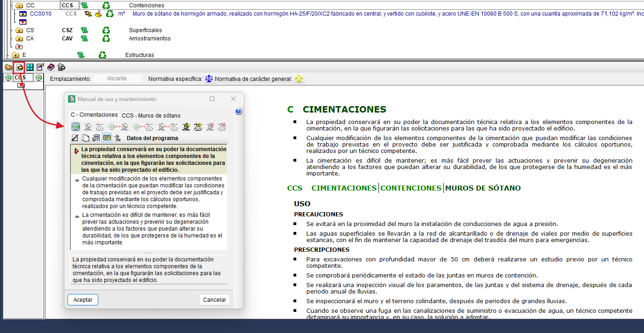Click the green scroll icon in the CSZ row
644x333 pixels.
(x=84, y=30)
